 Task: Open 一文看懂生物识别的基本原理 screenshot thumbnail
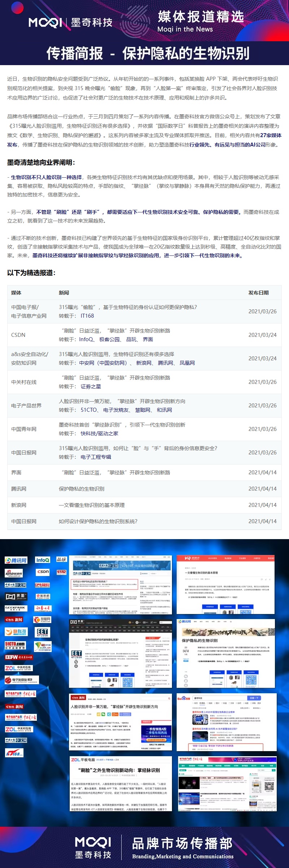tap(226, 585)
